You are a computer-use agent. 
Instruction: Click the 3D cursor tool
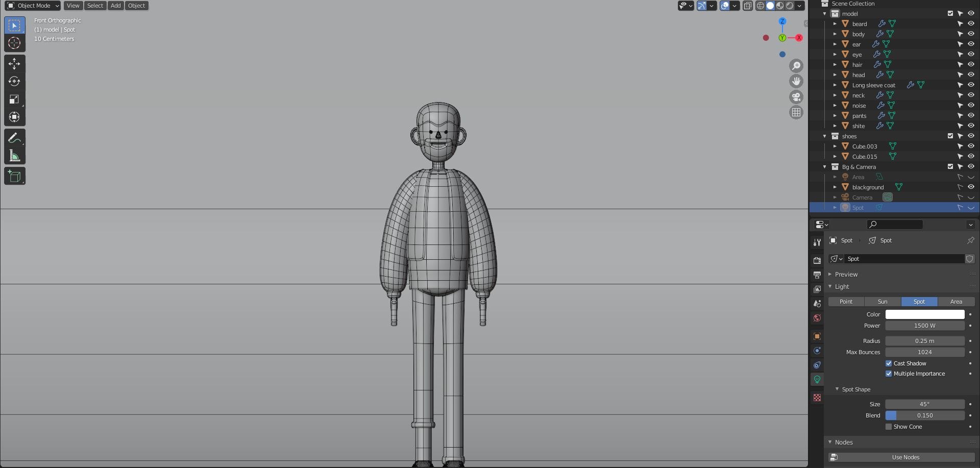[x=14, y=43]
